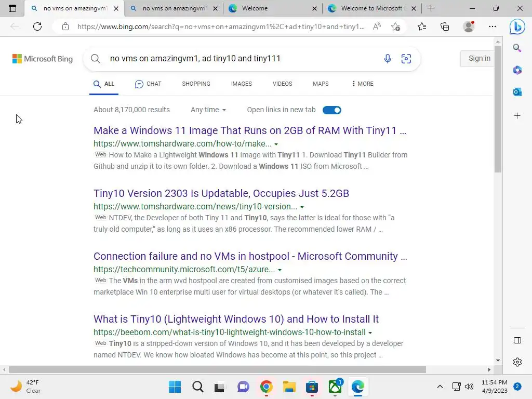Open the tab actions menu icon

(x=12, y=8)
